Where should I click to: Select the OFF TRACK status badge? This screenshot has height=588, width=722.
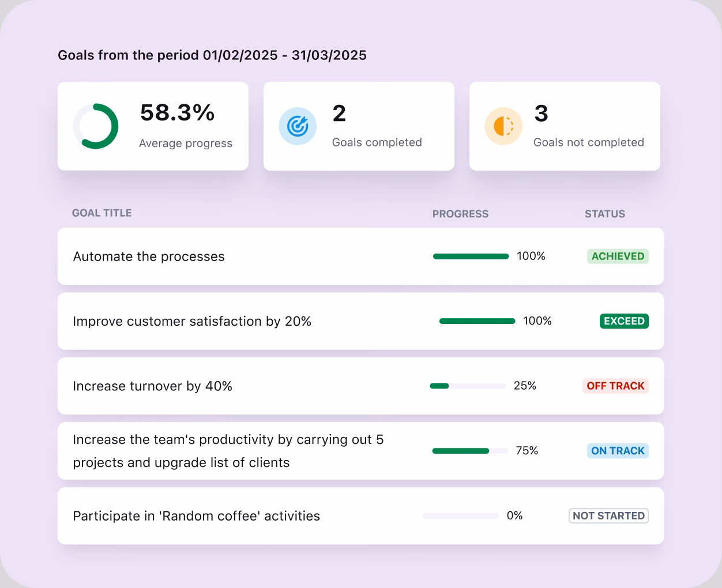coord(615,386)
